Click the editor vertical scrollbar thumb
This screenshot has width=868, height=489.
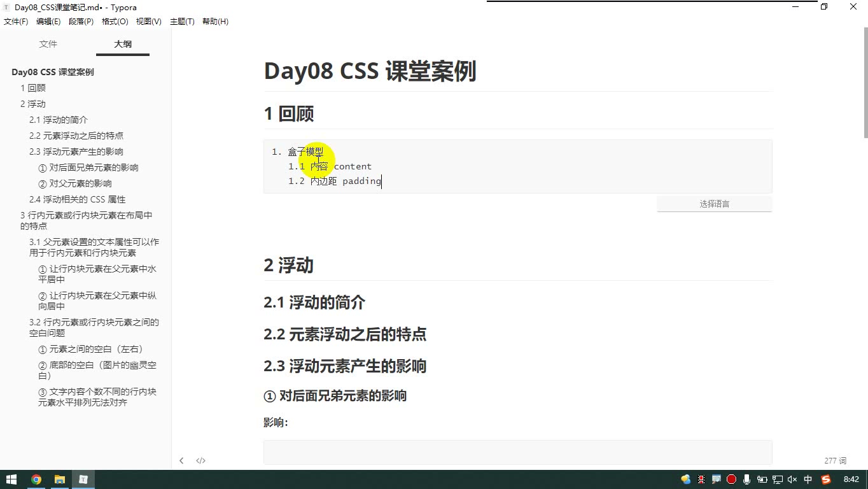(x=865, y=83)
